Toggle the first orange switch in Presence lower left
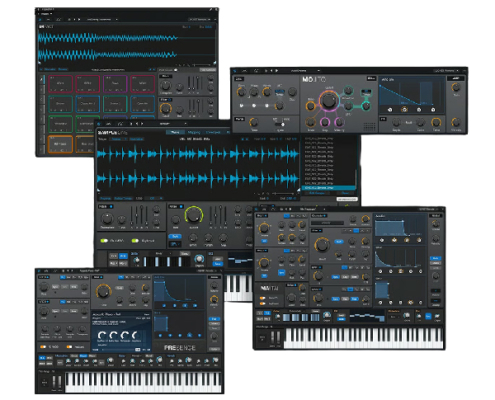495x400 pixels. [x=43, y=347]
